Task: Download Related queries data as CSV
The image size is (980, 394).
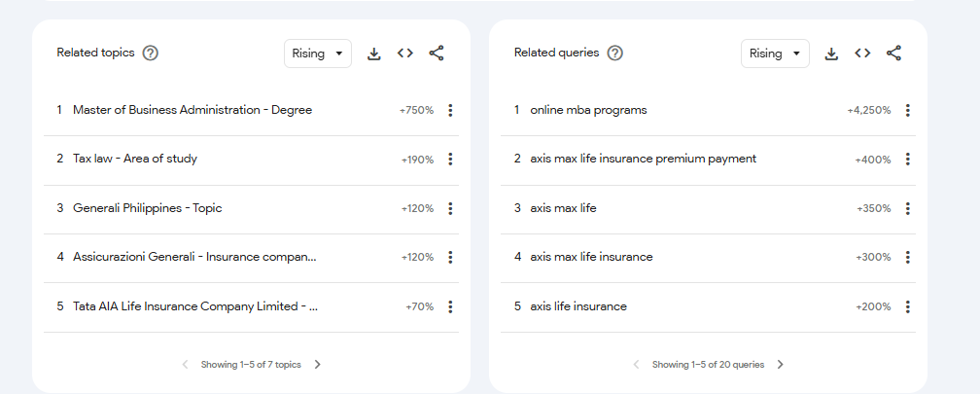Action: click(831, 54)
